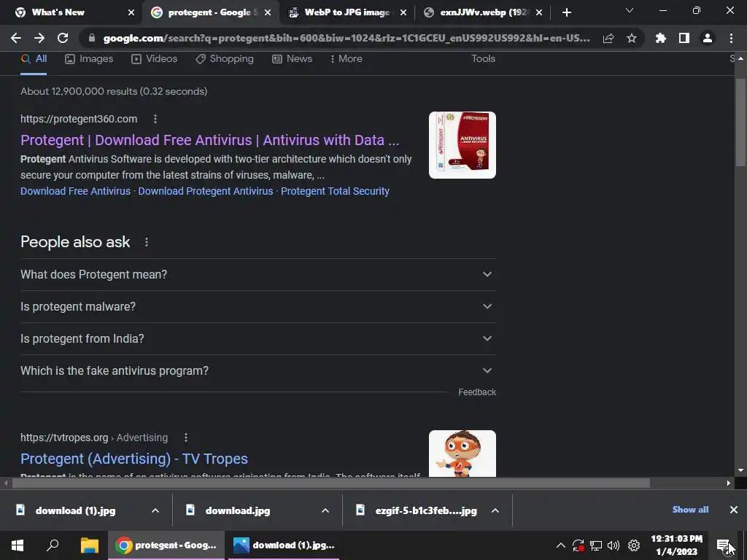
Task: Open a new browser tab
Action: [566, 12]
